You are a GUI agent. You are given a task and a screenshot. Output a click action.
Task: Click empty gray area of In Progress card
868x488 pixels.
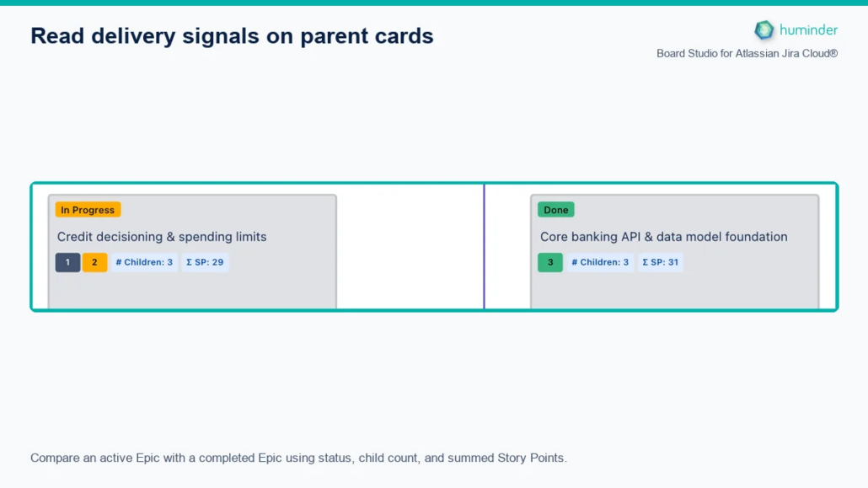192,291
